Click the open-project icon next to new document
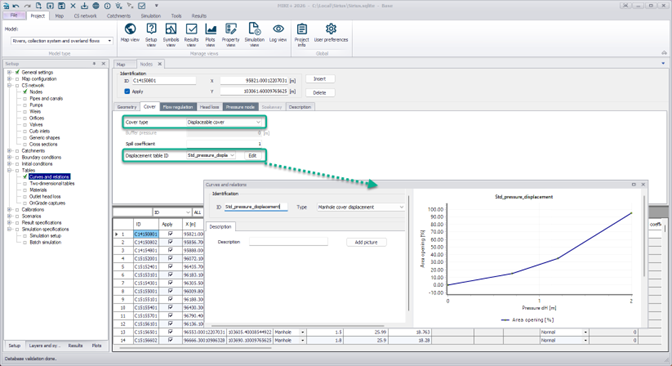672x366 pixels. 50,6
